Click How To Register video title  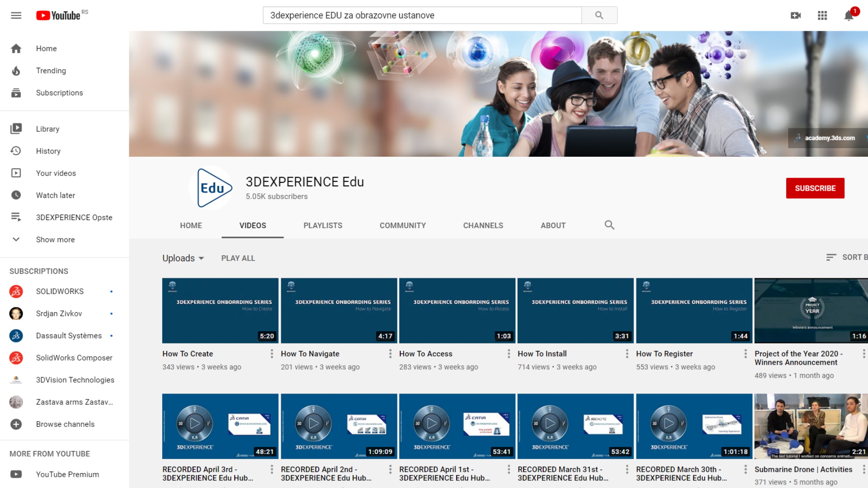tap(664, 354)
